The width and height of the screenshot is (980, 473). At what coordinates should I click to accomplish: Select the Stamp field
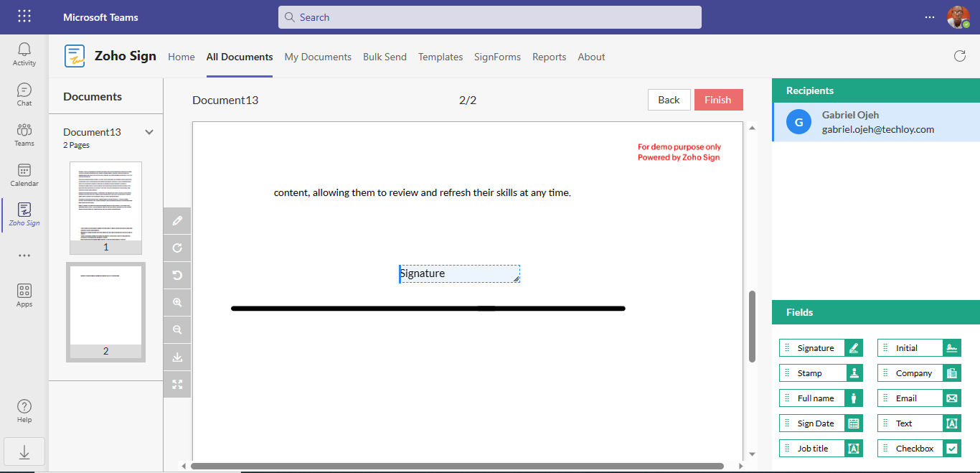coord(821,373)
